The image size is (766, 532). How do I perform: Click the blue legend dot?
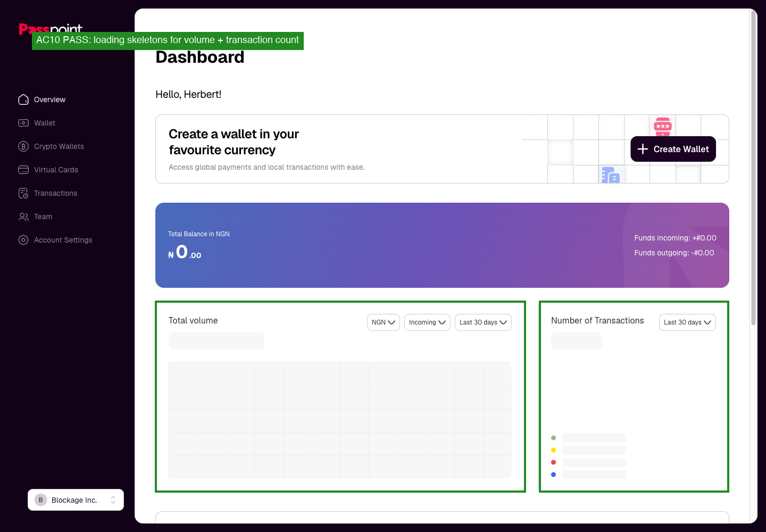[553, 475]
